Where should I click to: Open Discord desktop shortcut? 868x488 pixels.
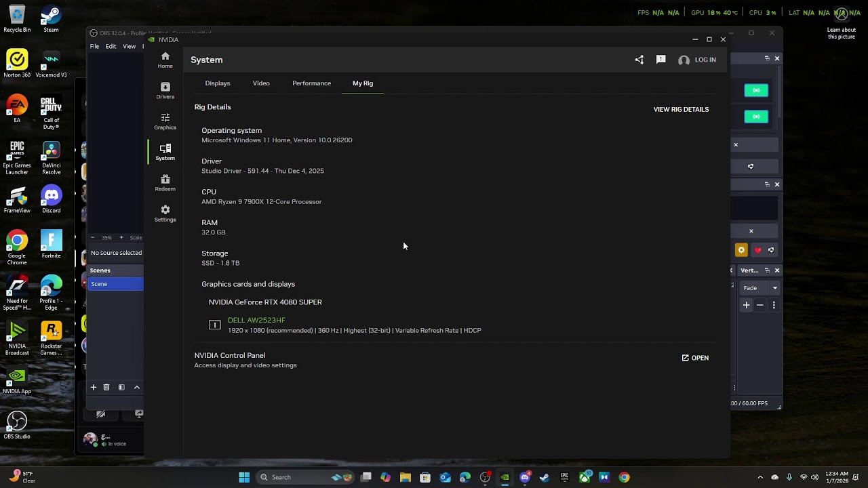[51, 199]
